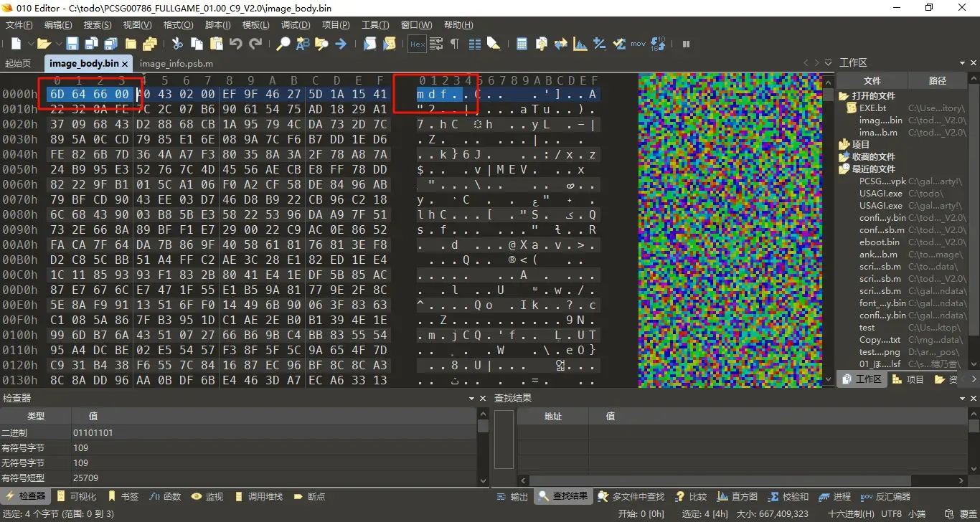
Task: Click the Histogram chart toolbar icon
Action: 580,44
